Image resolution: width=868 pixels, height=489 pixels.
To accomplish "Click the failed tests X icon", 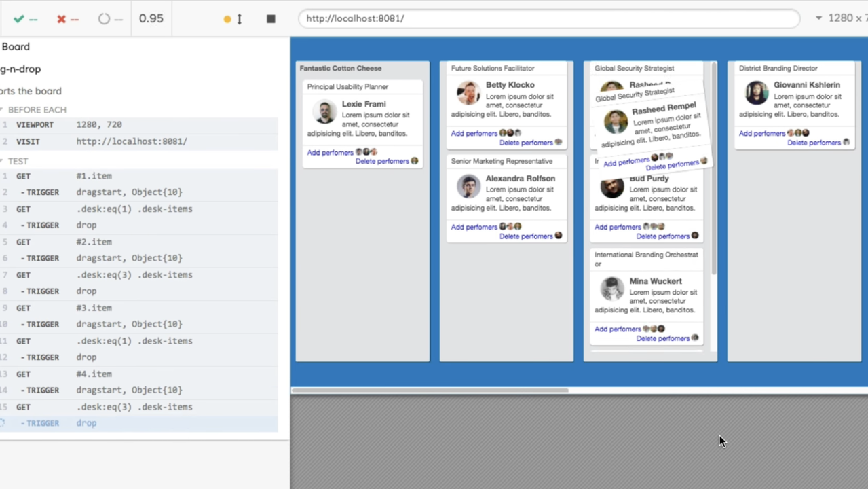I will tap(61, 19).
